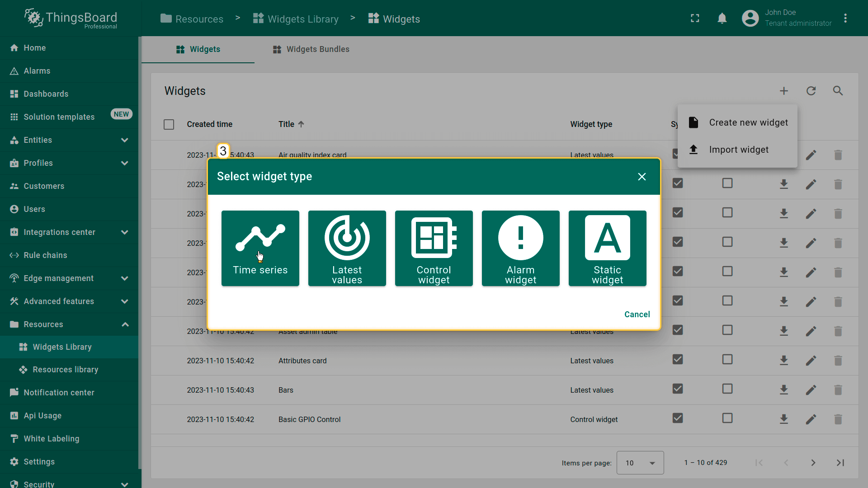Go to the next page arrow
Image resolution: width=868 pixels, height=488 pixels.
pyautogui.click(x=813, y=463)
